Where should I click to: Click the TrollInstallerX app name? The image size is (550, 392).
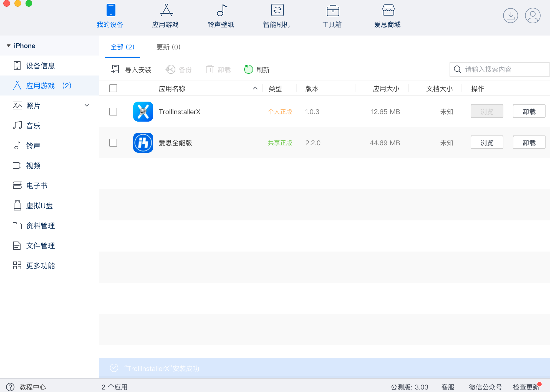(180, 112)
